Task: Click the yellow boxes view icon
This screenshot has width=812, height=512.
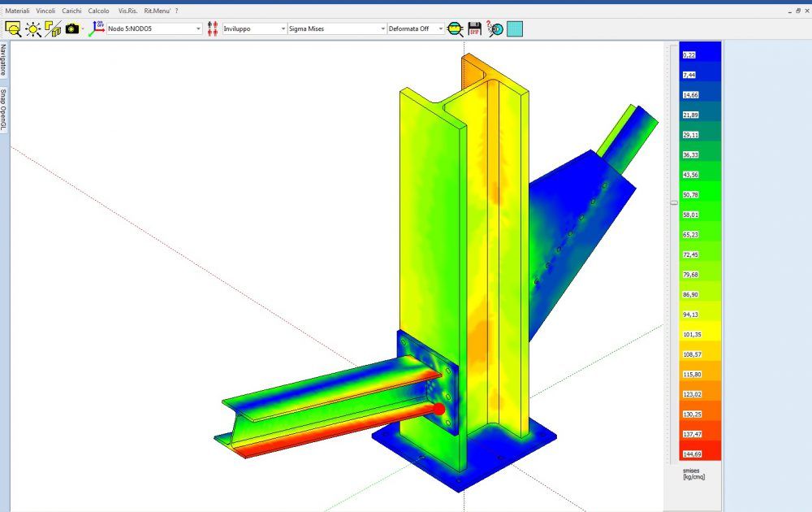Action: (54, 28)
